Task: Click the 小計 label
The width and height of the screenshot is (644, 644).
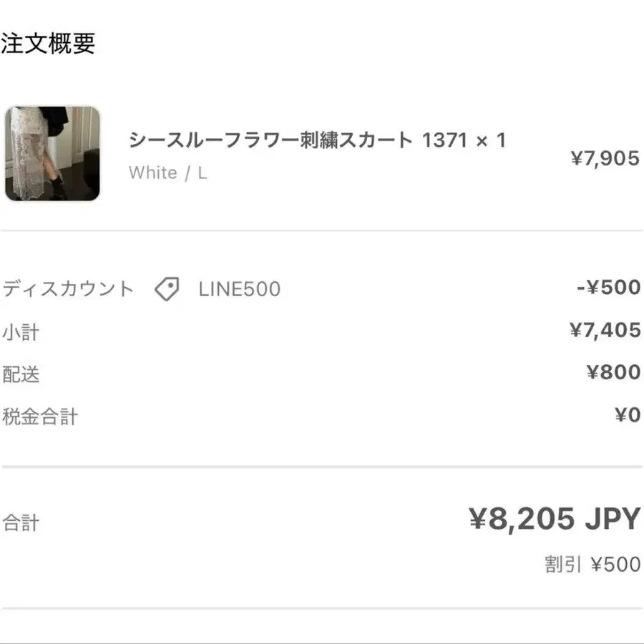Action: [21, 332]
